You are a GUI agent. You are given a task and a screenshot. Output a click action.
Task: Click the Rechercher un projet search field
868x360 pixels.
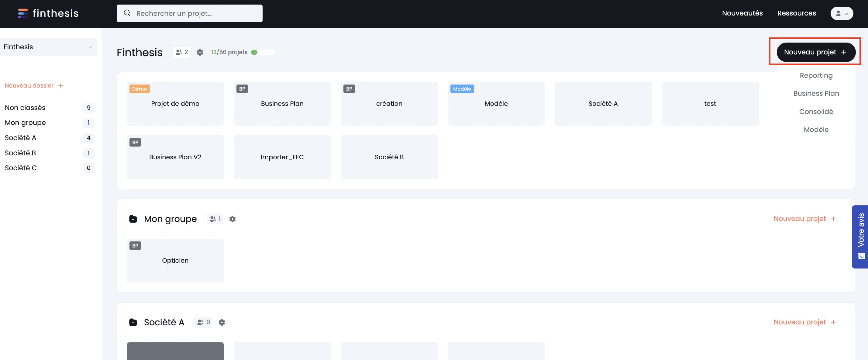coord(189,13)
